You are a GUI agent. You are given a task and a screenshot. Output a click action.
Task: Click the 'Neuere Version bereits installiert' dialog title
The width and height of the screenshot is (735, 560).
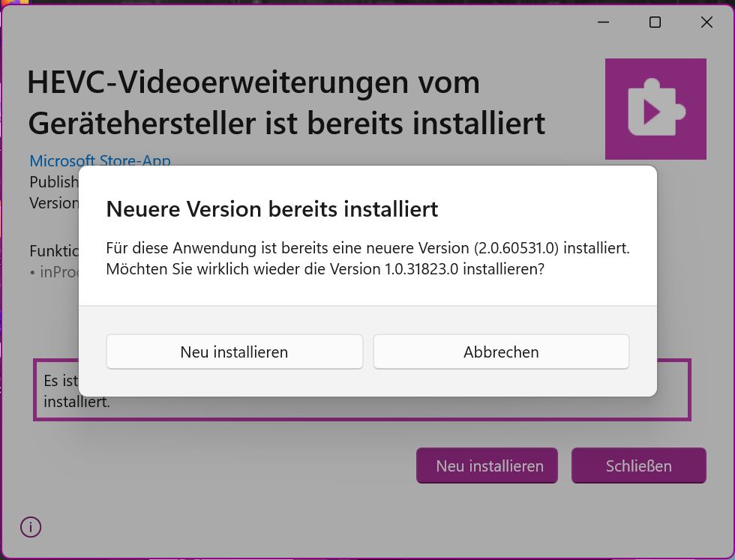[x=271, y=209]
